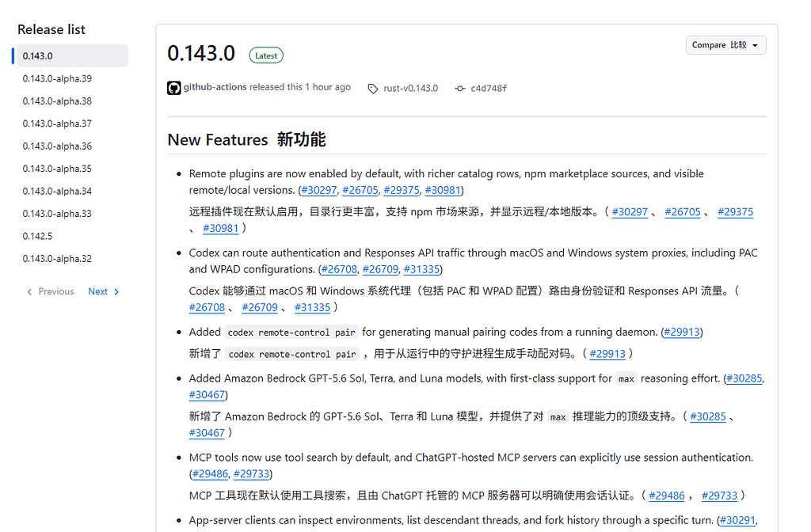Image resolution: width=811 pixels, height=532 pixels.
Task: Go to Next page of releases
Action: click(x=104, y=291)
